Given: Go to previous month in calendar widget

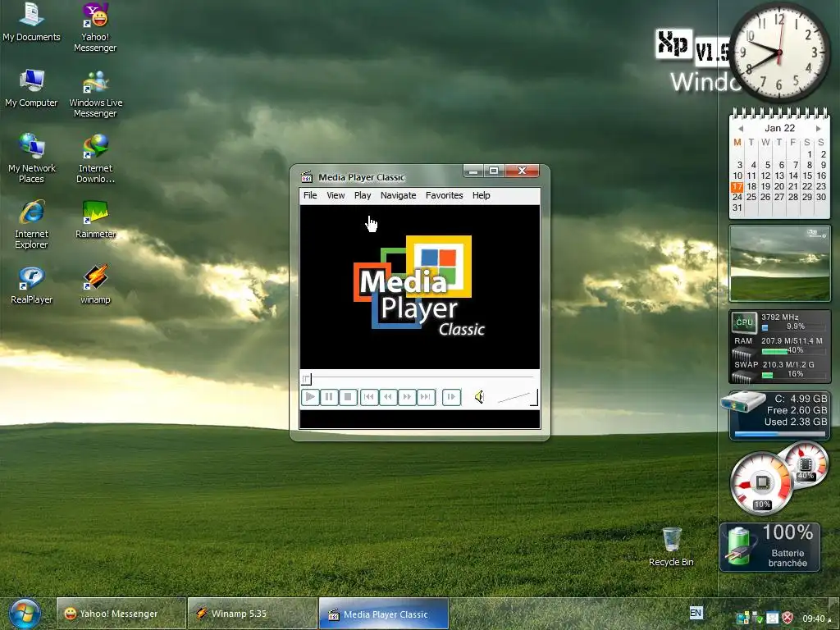Looking at the screenshot, I should tap(741, 129).
